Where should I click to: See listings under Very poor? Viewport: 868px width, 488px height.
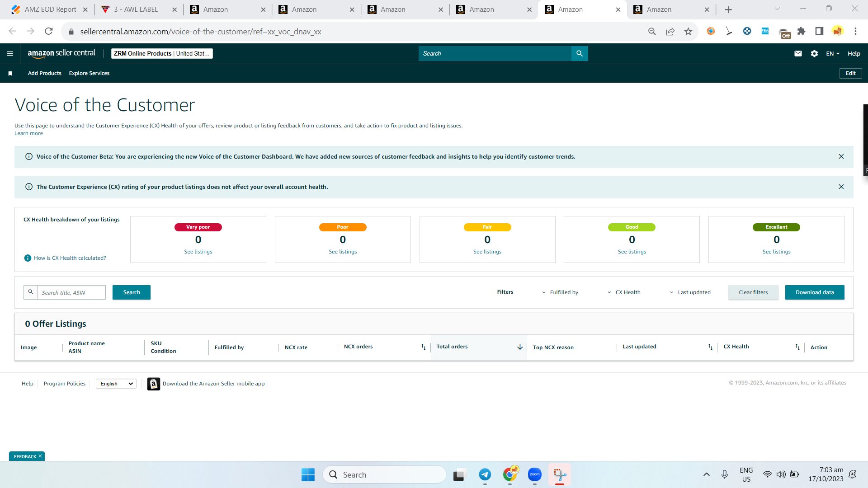tap(198, 252)
